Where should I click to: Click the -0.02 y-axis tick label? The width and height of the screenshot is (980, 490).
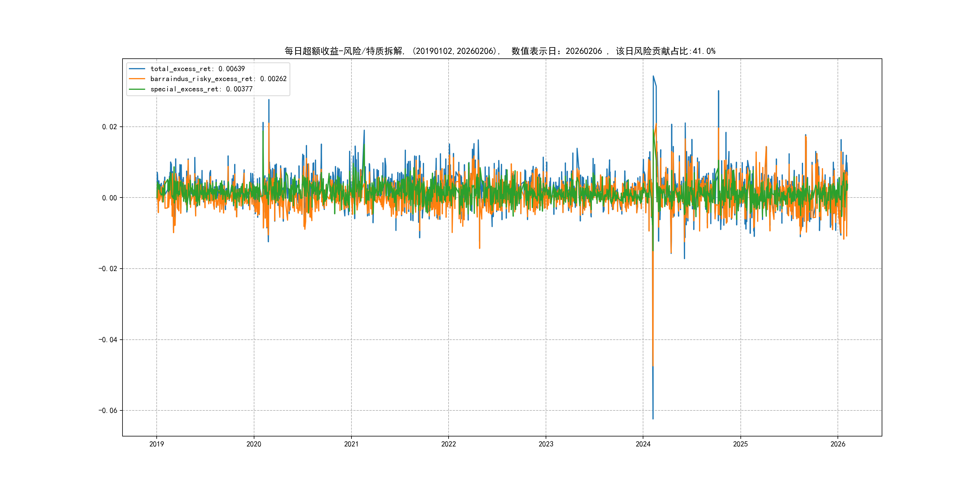pos(108,269)
